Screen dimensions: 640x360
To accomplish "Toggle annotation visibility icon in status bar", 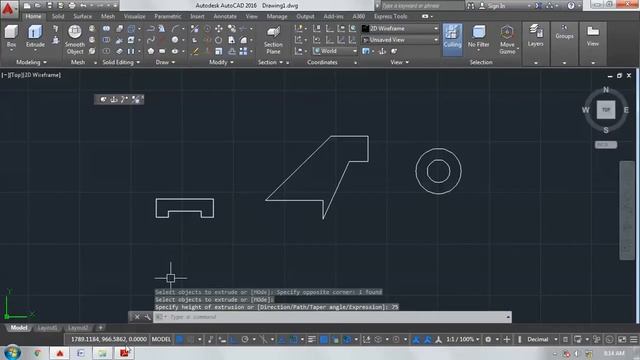I will coord(416,340).
